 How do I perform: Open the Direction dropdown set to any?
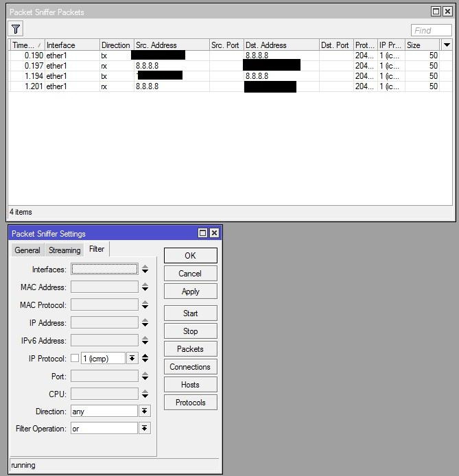pyautogui.click(x=145, y=412)
